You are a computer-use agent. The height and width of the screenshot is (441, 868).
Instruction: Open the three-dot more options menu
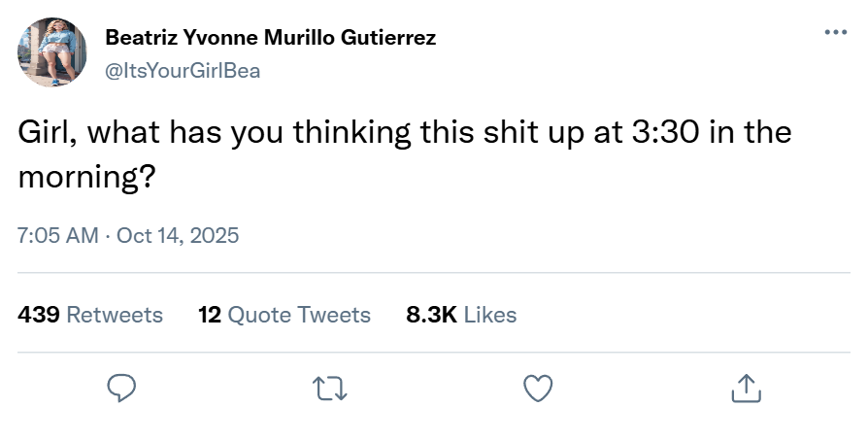point(835,32)
